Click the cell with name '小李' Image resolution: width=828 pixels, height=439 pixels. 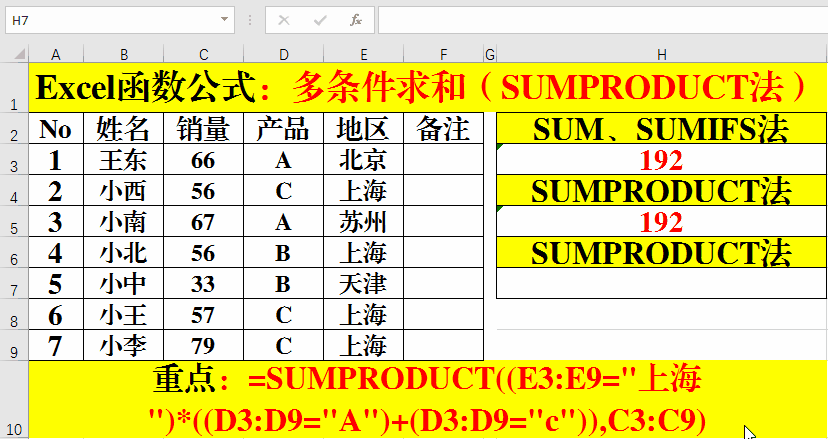point(124,345)
